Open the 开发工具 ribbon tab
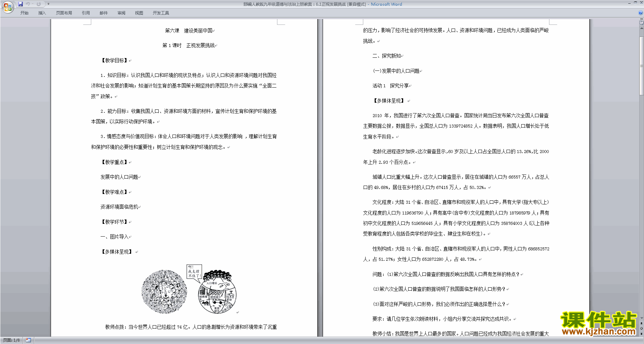The height and width of the screenshot is (344, 644). [161, 13]
